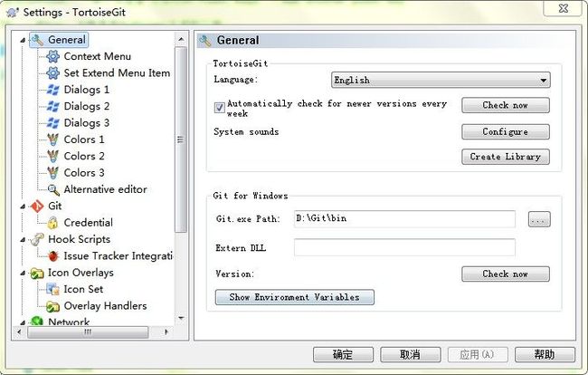588x375 pixels.
Task: Click the Extern DLL input field
Action: (x=404, y=248)
